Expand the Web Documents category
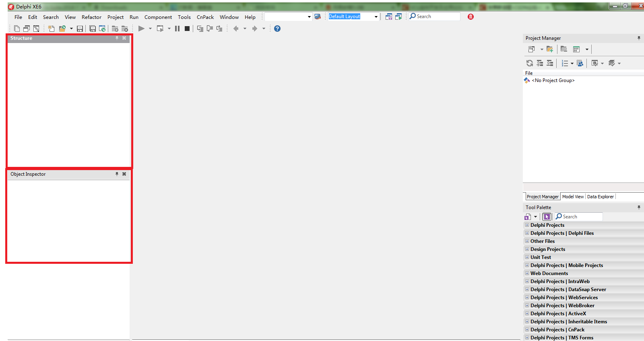This screenshot has height=341, width=644. coord(527,273)
